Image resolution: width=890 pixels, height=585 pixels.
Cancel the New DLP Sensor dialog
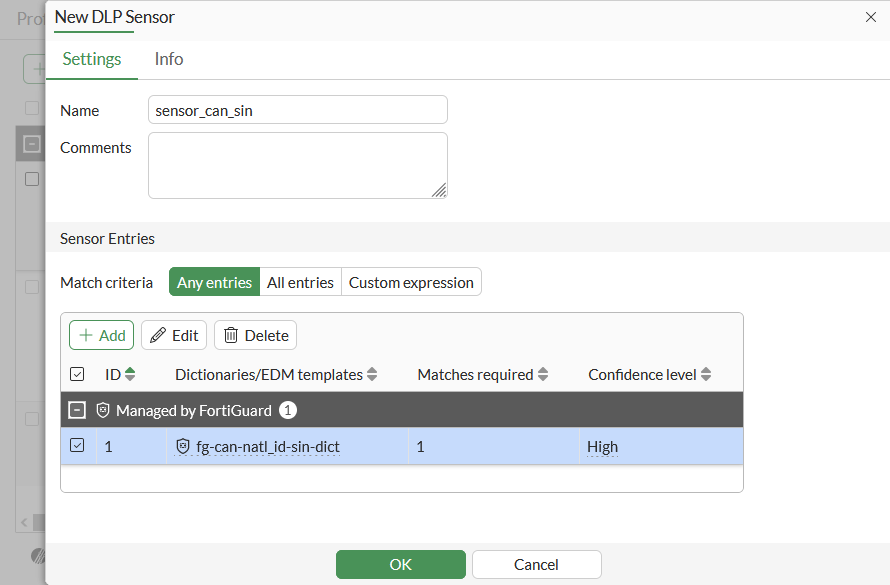pyautogui.click(x=536, y=564)
